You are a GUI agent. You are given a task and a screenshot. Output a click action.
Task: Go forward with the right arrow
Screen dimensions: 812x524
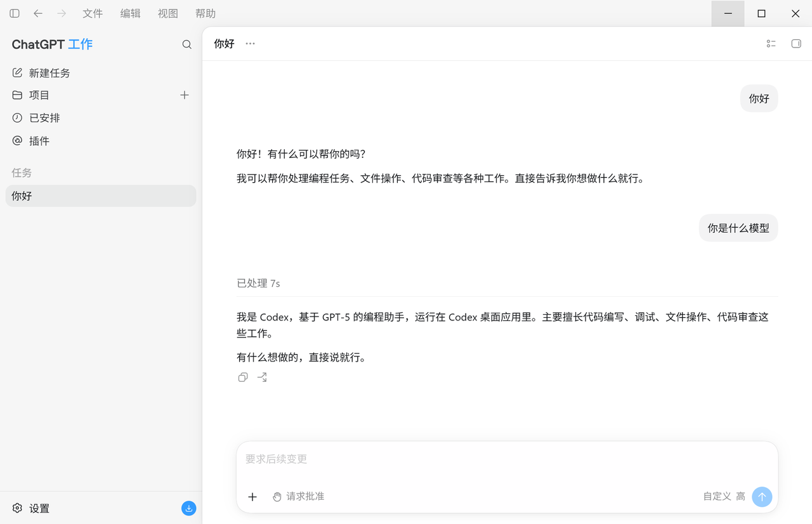(62, 13)
